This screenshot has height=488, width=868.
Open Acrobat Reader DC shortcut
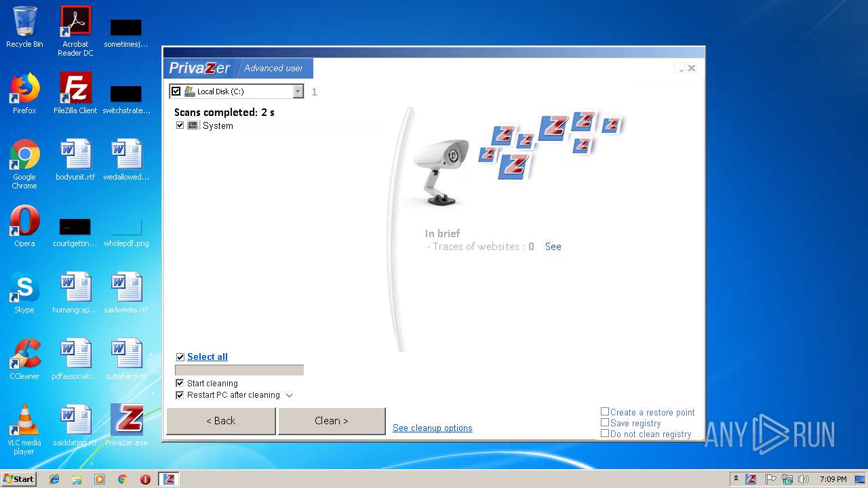(x=75, y=30)
